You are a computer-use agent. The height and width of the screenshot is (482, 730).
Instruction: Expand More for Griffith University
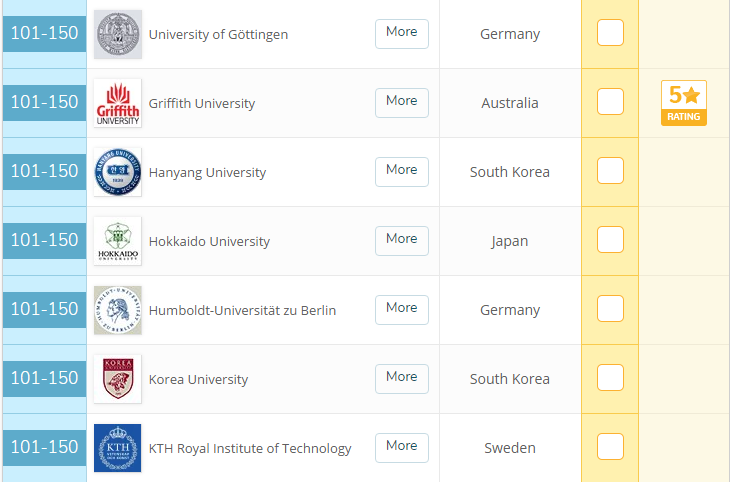click(401, 102)
